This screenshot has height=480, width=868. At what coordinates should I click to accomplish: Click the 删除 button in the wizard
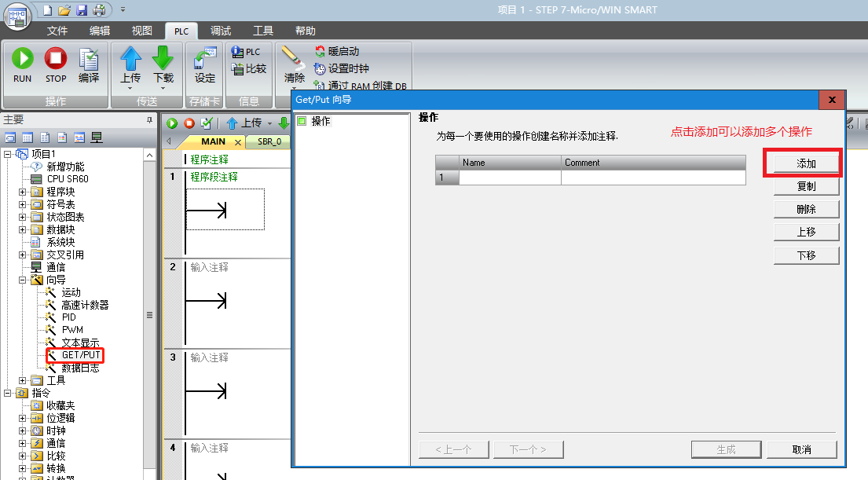coord(806,209)
